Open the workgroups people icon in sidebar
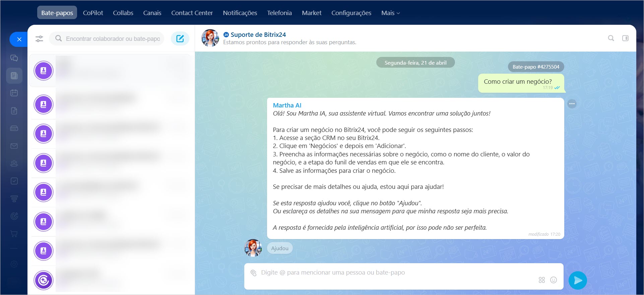This screenshot has width=644, height=295. pyautogui.click(x=14, y=163)
